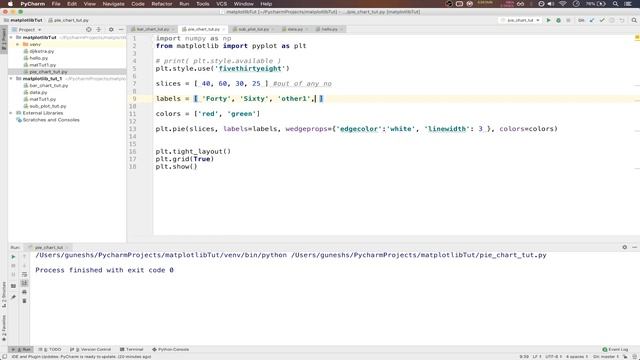Toggle the Version Control tool window button
The height and width of the screenshot is (360, 640).
(90, 349)
